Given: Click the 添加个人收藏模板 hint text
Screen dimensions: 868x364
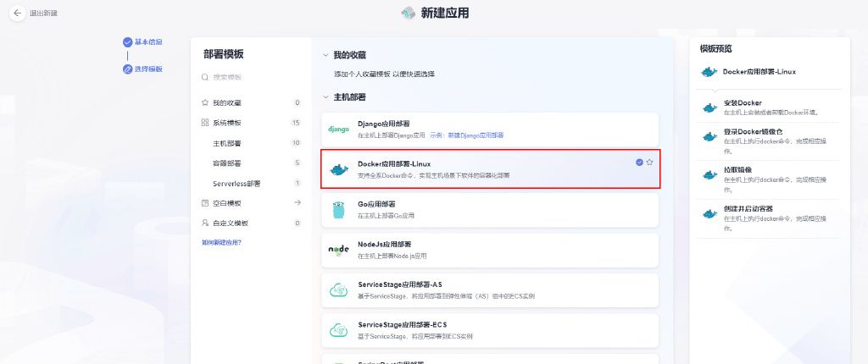Looking at the screenshot, I should [x=384, y=74].
